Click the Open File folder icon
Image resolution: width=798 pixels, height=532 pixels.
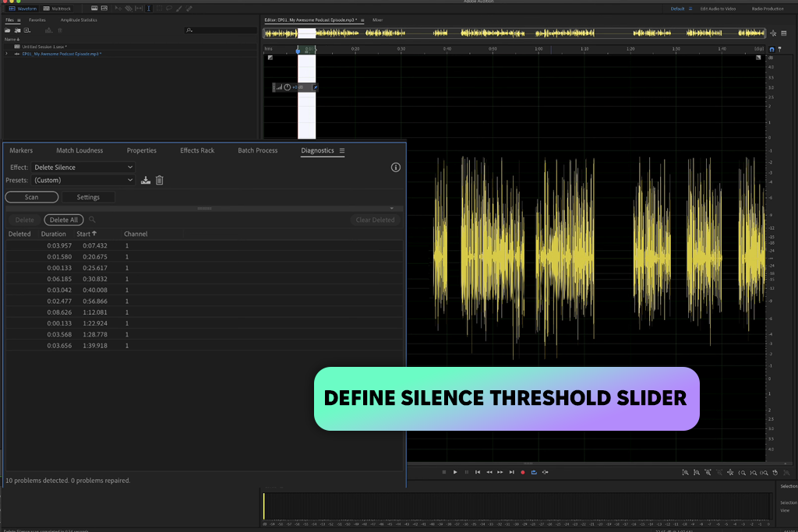pos(8,30)
